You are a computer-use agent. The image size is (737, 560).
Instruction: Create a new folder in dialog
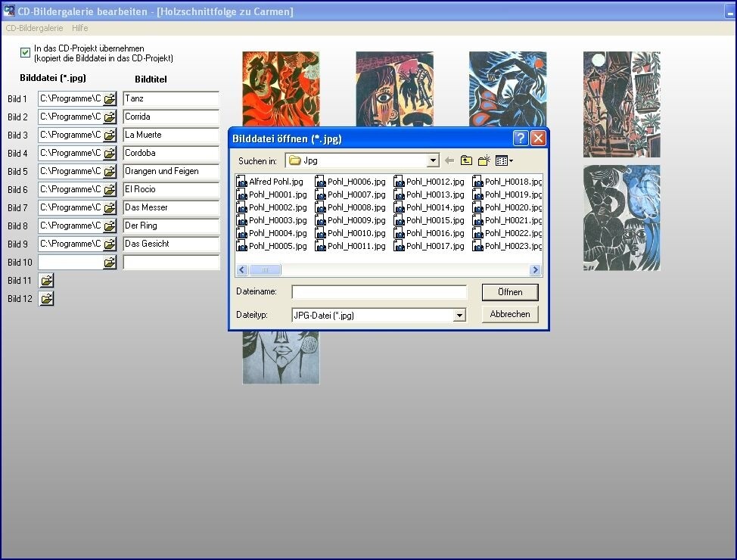tap(484, 160)
